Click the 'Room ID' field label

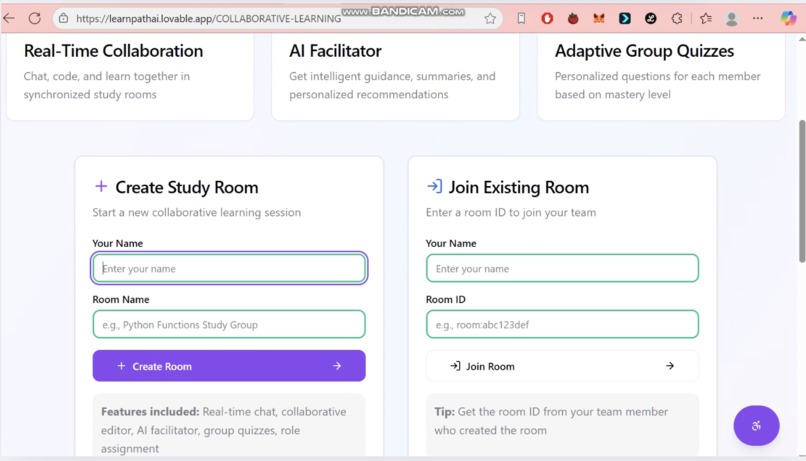click(446, 299)
